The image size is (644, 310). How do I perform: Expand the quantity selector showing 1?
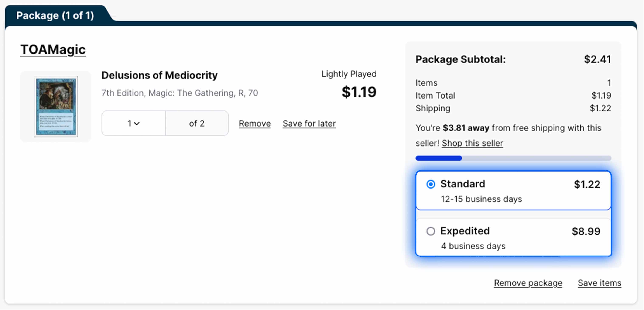(x=133, y=123)
